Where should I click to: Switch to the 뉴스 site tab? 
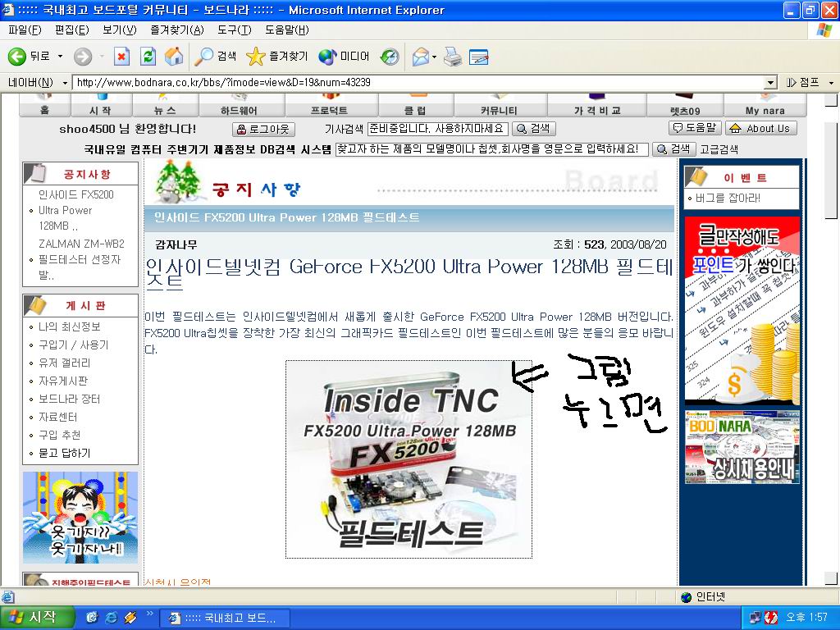click(165, 106)
